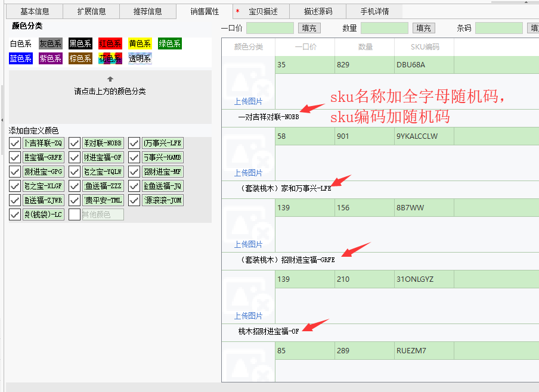The height and width of the screenshot is (392, 539).
Task: Pick the 花色系 multicolor swatch
Action: coord(110,58)
